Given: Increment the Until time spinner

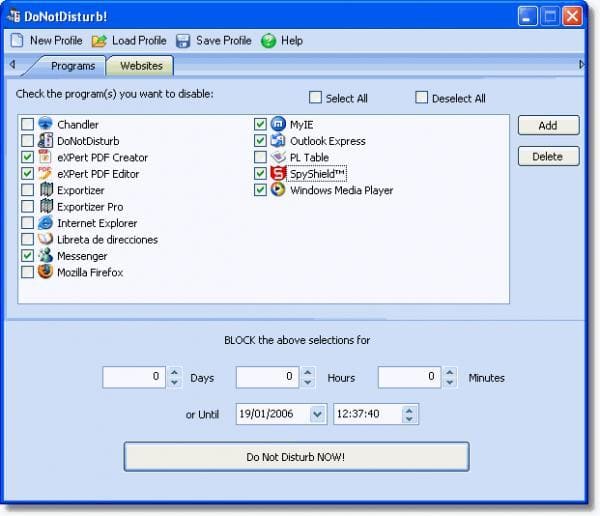Looking at the screenshot, I should tap(409, 411).
